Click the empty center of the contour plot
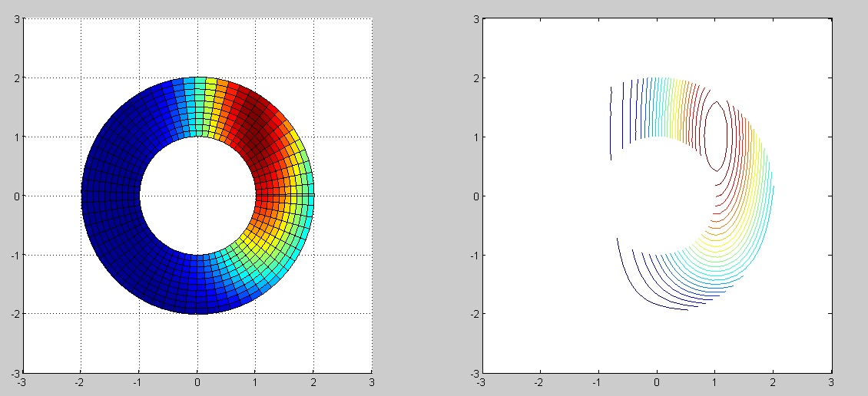This screenshot has width=868, height=396. (x=657, y=196)
